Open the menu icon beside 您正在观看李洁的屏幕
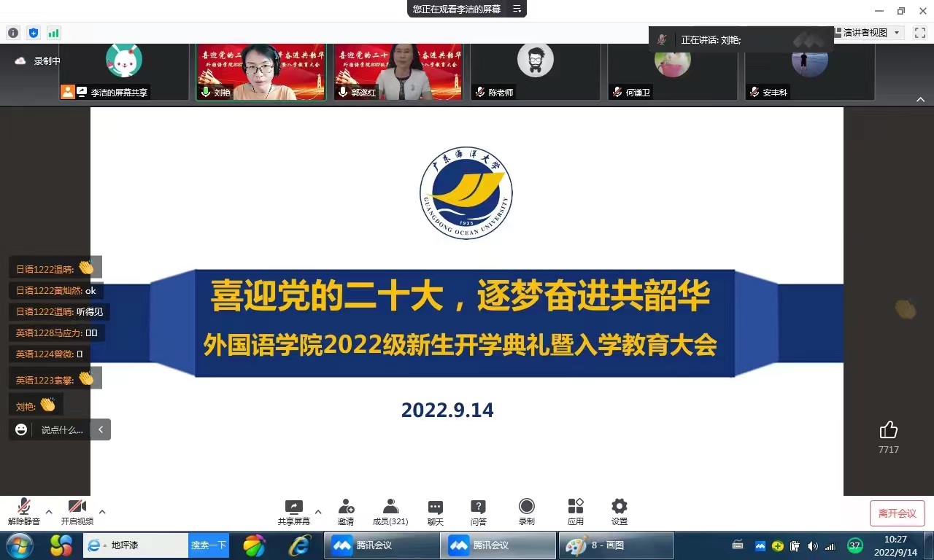This screenshot has width=934, height=560. pos(517,9)
